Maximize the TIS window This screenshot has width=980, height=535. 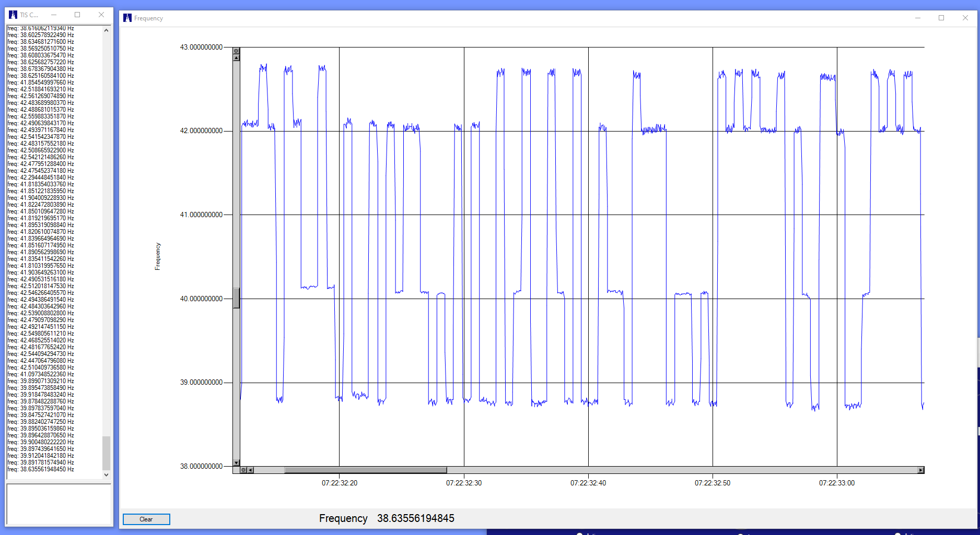[x=77, y=15]
